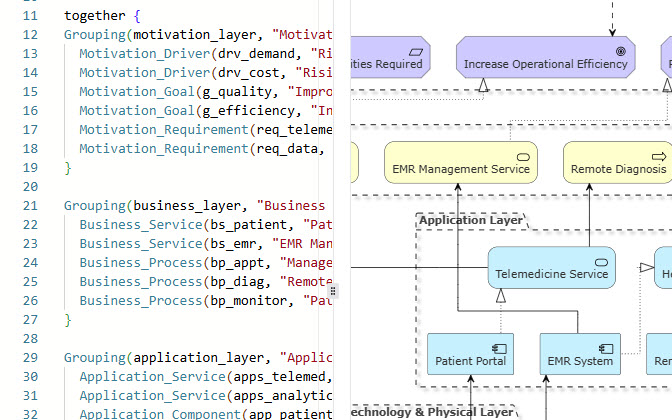Select the Telemedicine Service node
The image size is (672, 420).
[552, 267]
